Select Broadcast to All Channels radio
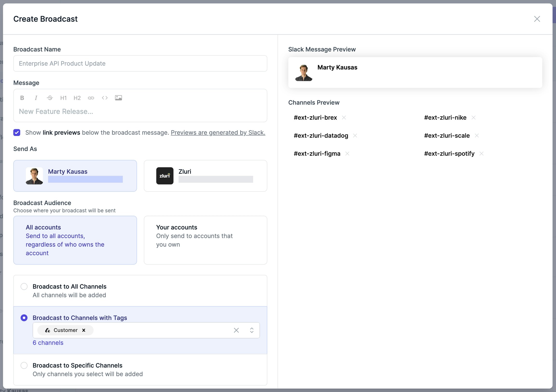The image size is (556, 392). point(24,286)
